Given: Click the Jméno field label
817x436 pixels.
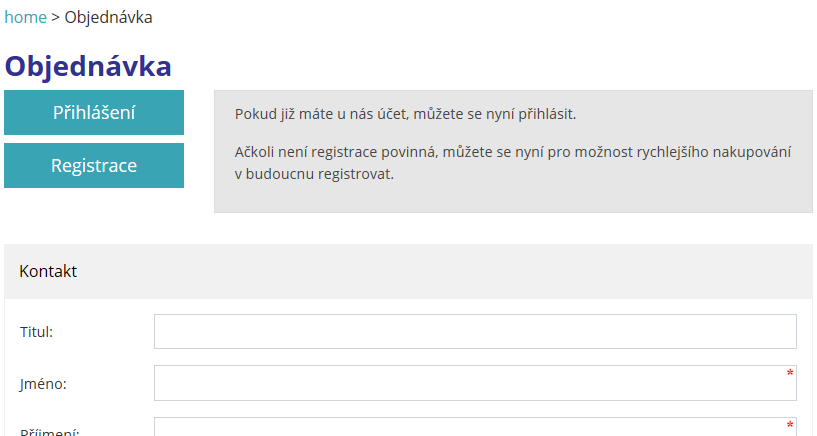Looking at the screenshot, I should (x=43, y=384).
